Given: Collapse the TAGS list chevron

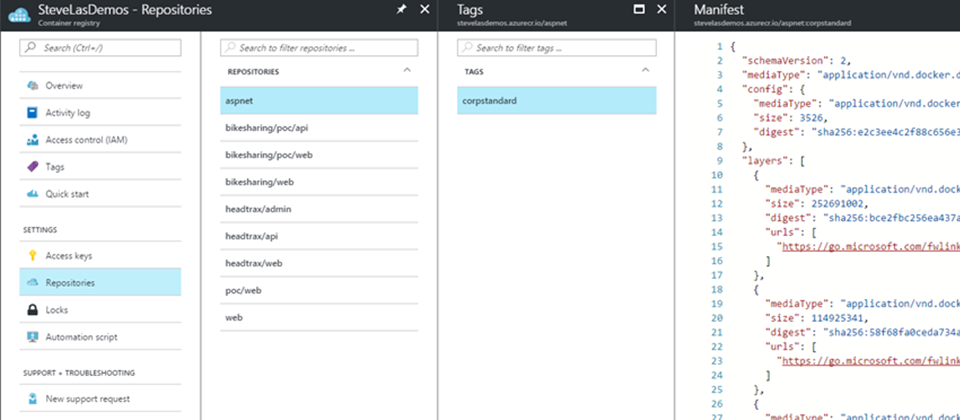Looking at the screenshot, I should tap(645, 70).
